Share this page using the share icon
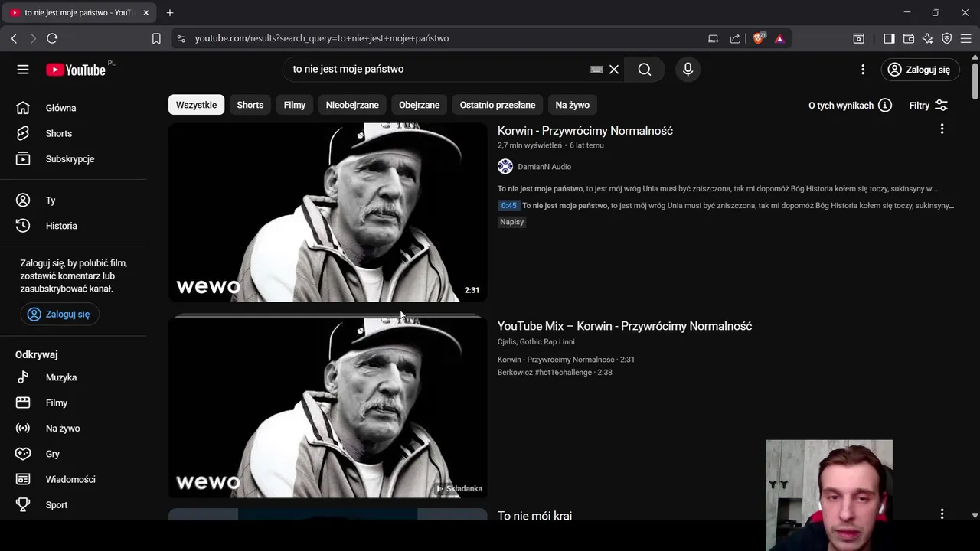980x551 pixels. pyautogui.click(x=735, y=38)
